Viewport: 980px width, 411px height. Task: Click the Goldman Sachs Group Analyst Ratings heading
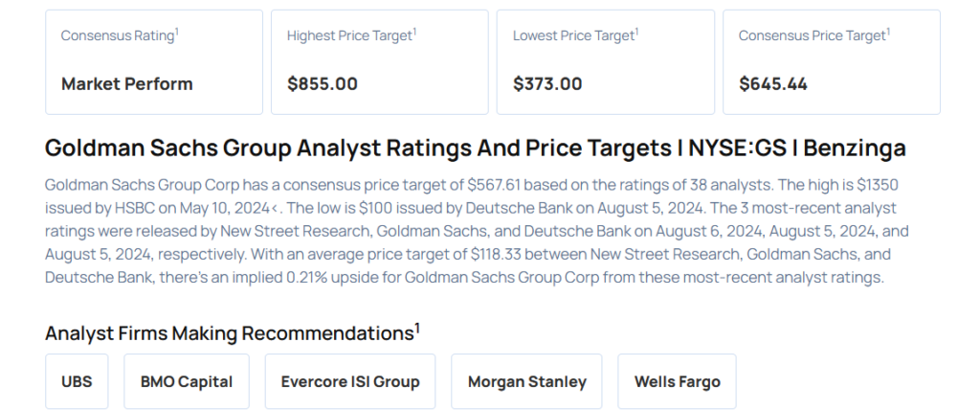click(475, 148)
